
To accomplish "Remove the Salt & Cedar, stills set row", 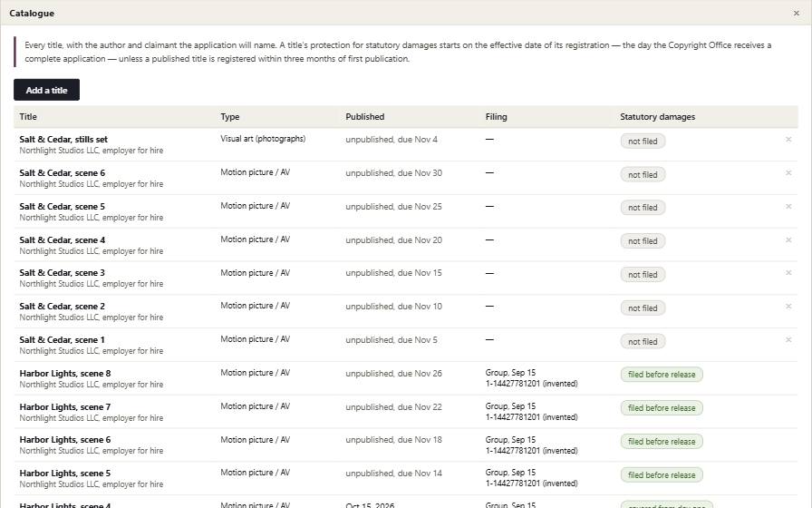I will coord(788,140).
